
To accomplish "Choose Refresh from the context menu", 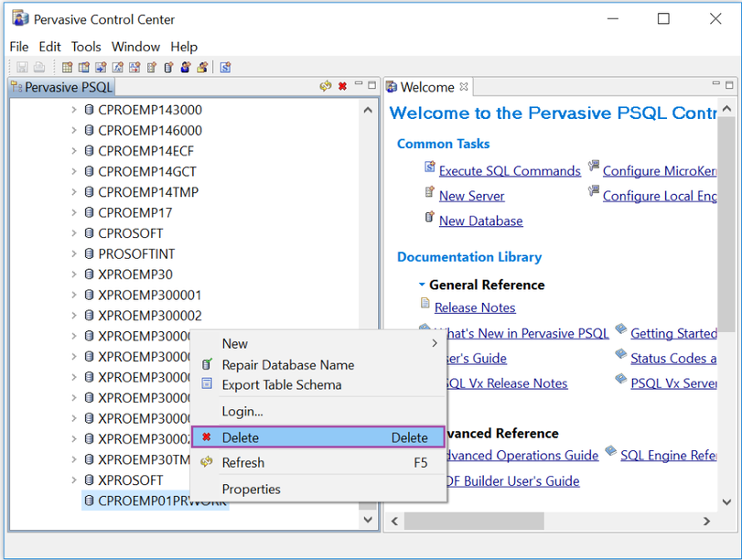I will click(319, 462).
